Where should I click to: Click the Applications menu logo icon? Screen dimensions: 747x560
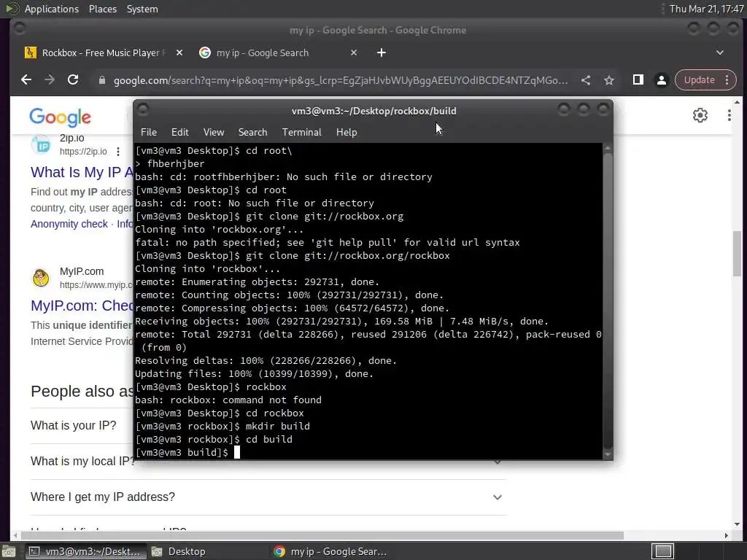(x=12, y=9)
